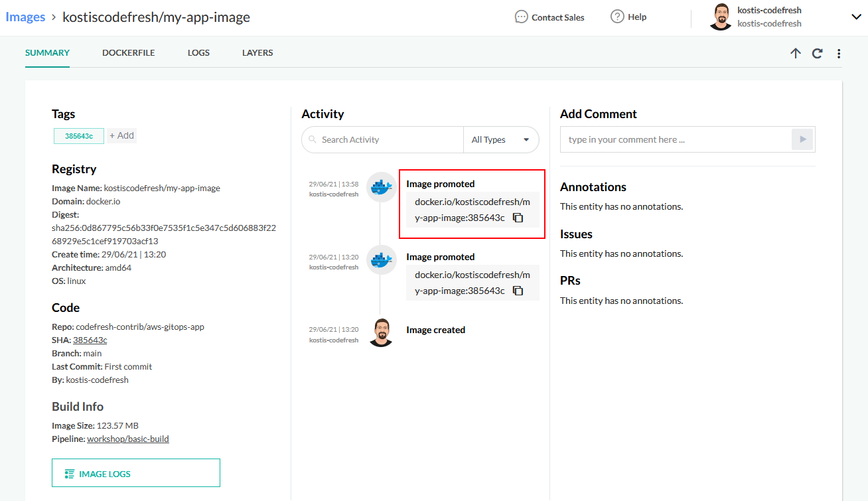This screenshot has width=868, height=501.
Task: Click the Last Commit First commit line
Action: click(102, 367)
